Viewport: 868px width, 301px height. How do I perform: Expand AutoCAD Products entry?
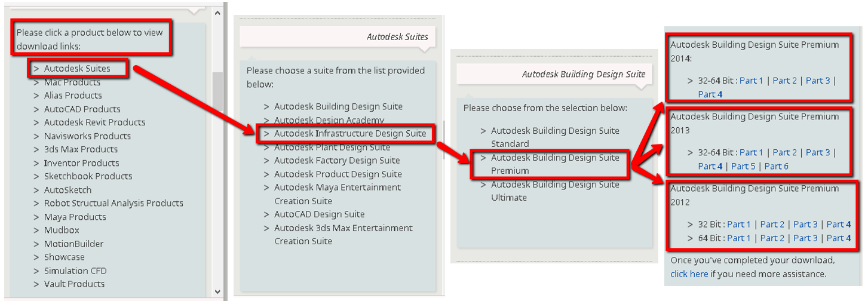(x=82, y=109)
